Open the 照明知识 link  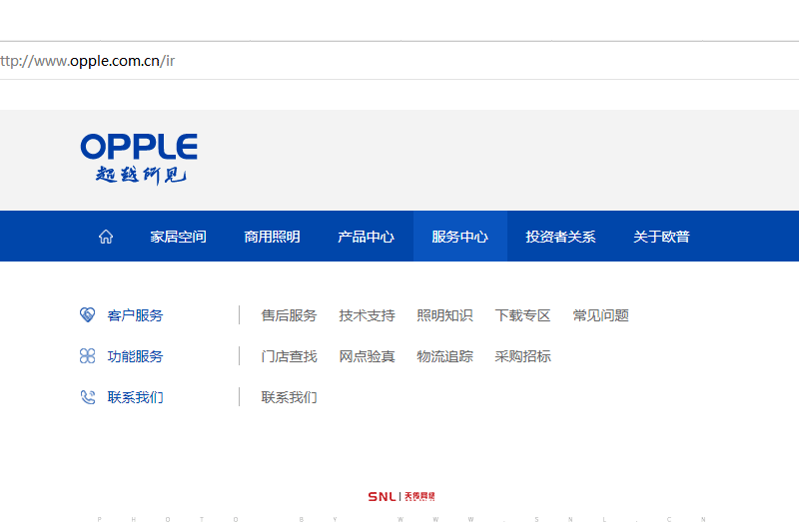pyautogui.click(x=444, y=315)
